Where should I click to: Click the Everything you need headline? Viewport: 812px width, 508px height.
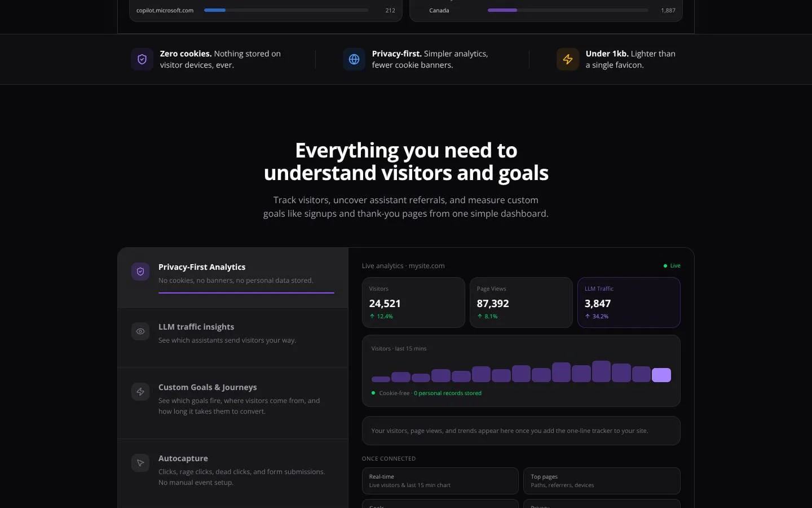pos(406,161)
